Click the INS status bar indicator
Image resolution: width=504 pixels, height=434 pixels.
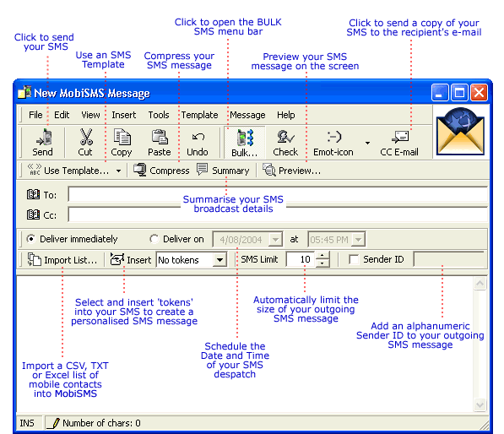pos(27,423)
